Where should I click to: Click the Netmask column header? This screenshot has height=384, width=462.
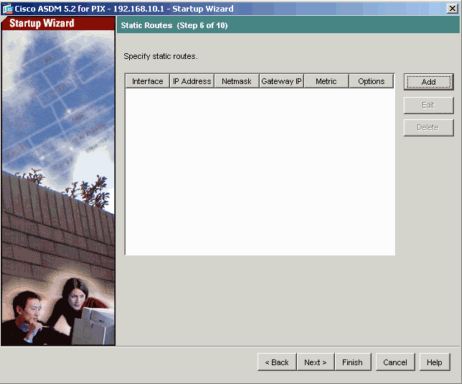[237, 81]
